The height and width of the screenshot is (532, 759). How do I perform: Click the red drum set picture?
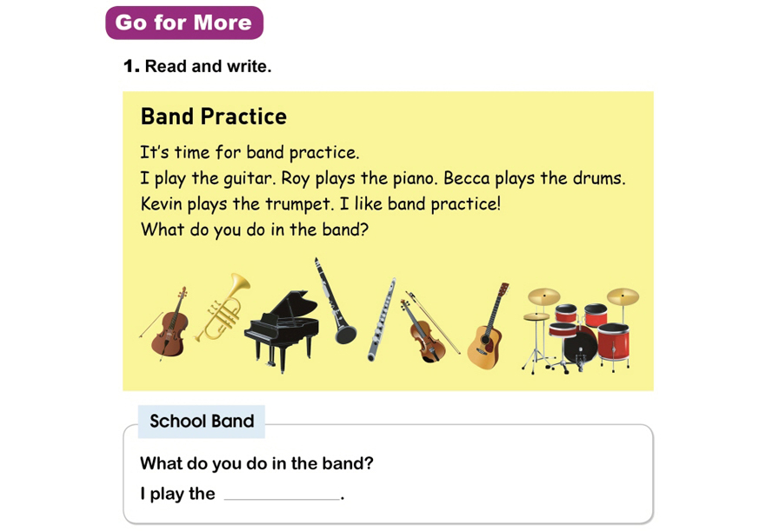point(581,329)
